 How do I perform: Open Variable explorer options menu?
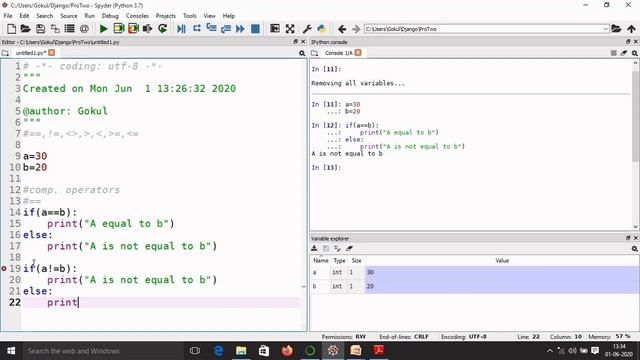635,248
